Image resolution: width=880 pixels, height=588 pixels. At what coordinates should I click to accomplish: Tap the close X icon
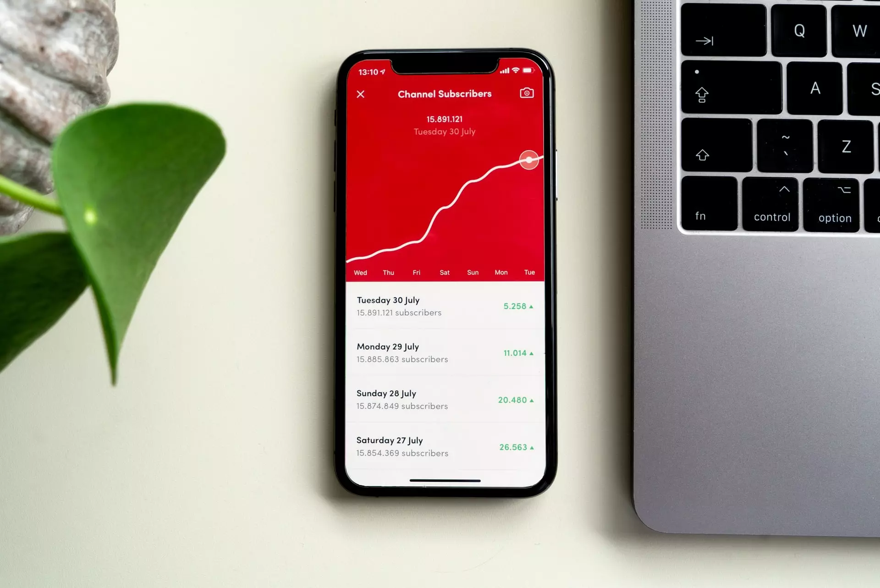click(x=361, y=94)
